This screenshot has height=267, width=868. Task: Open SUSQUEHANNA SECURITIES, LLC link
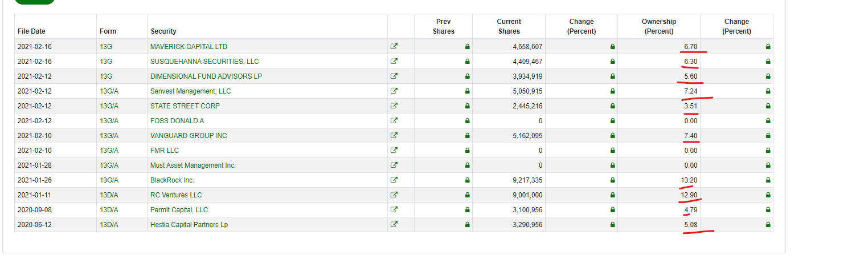point(204,62)
